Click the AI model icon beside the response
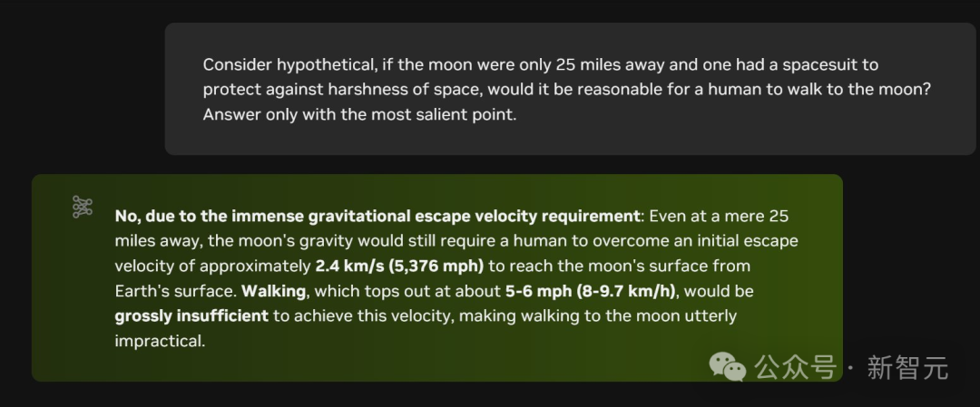980x407 pixels. [83, 207]
